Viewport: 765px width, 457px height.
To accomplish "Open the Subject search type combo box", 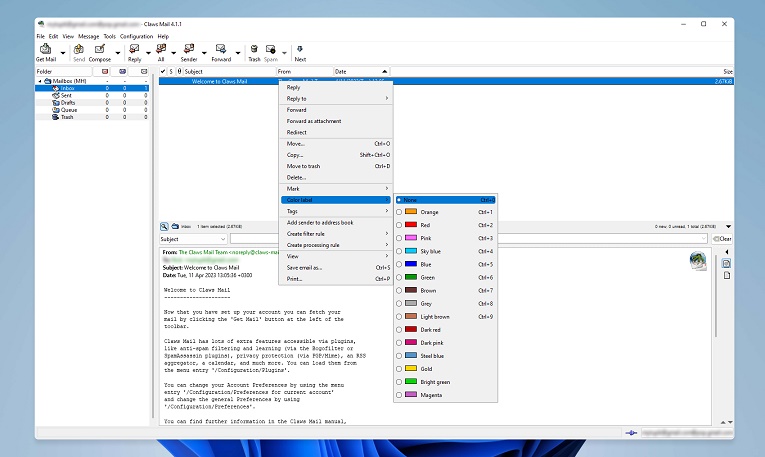I will click(193, 239).
